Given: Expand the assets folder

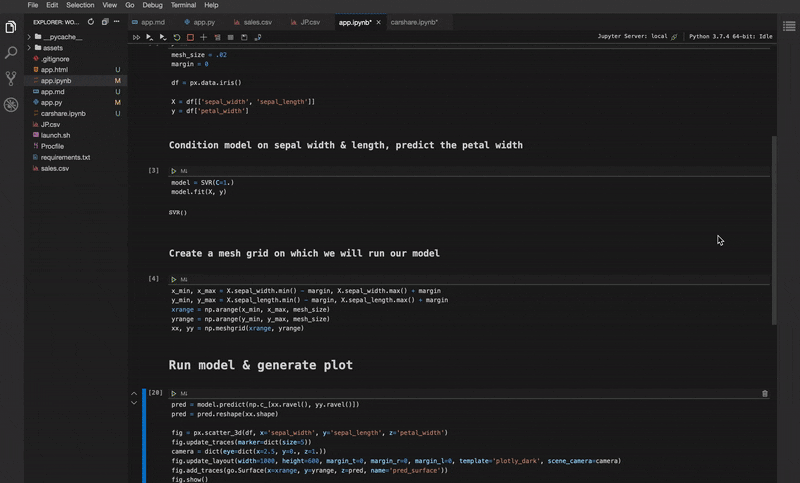Looking at the screenshot, I should pos(52,47).
